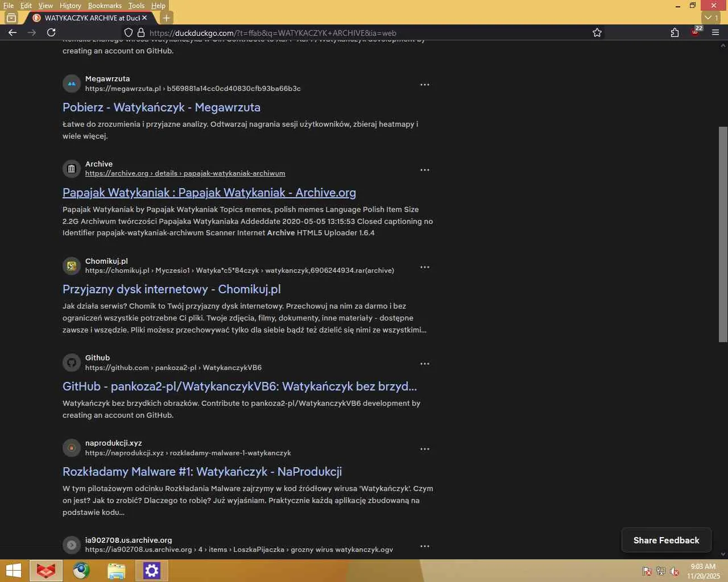Viewport: 728px width, 582px height.
Task: Click the naprodukcji.xyz result favicon
Action: 72,448
